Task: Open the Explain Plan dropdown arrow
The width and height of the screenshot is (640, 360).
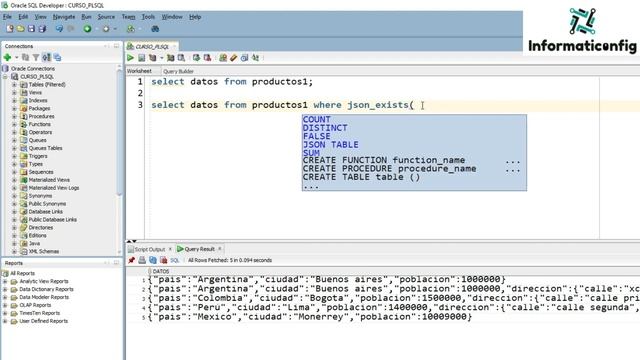Action: [162, 58]
